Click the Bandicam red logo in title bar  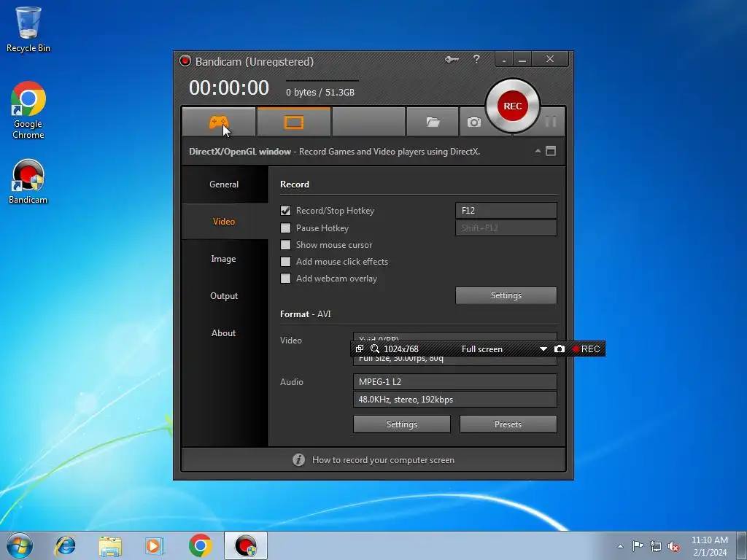tap(185, 61)
